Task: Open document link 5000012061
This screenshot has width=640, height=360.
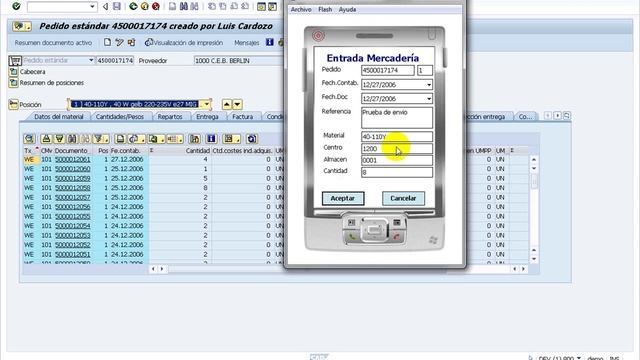Action: point(73,159)
